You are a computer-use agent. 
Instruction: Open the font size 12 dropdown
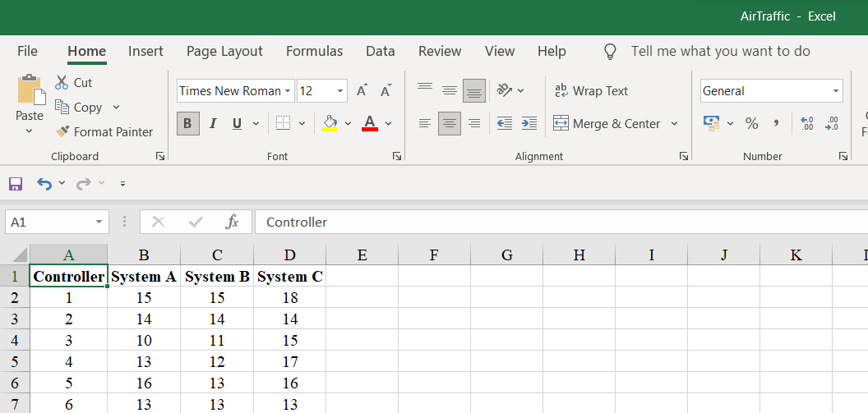coord(340,91)
